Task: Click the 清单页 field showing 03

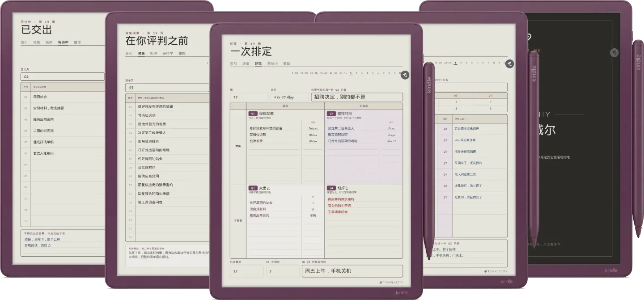Action: click(x=167, y=88)
